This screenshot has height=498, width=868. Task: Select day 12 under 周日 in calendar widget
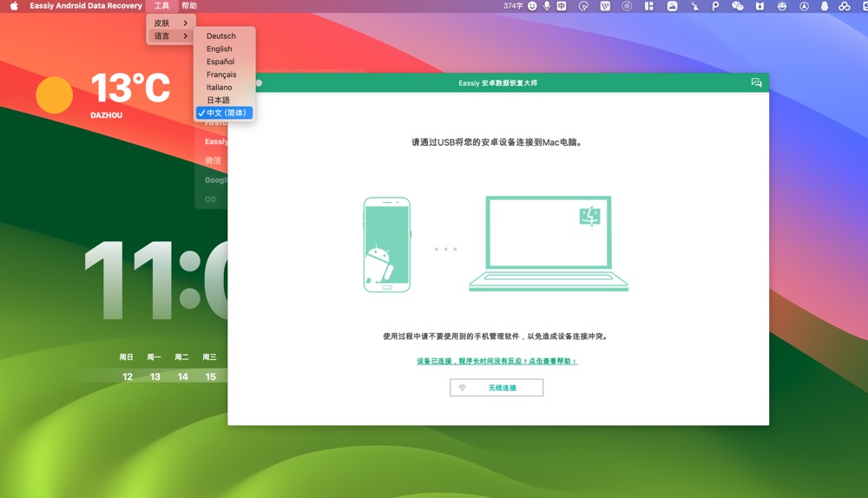click(128, 377)
